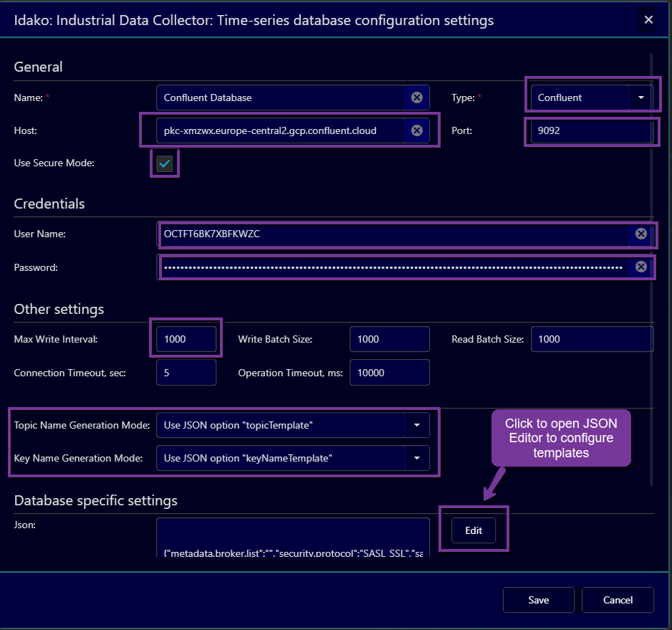Focus the Max Write Interval input
This screenshot has width=672, height=630.
point(186,339)
